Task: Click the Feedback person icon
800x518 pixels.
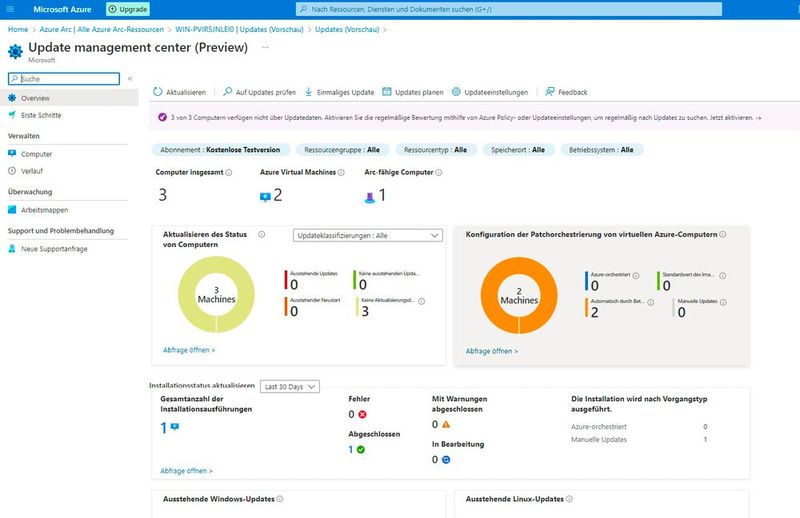Action: pos(549,92)
